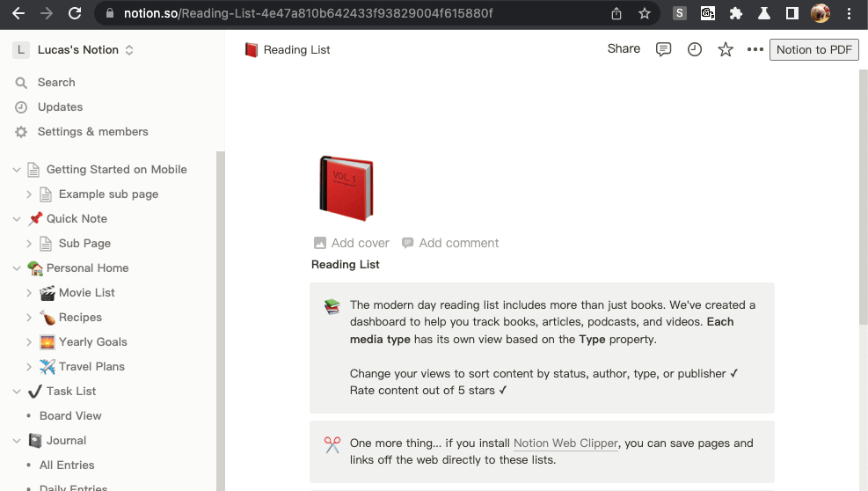868x491 pixels.
Task: Open the Chrome three-dot menu
Action: [x=849, y=13]
